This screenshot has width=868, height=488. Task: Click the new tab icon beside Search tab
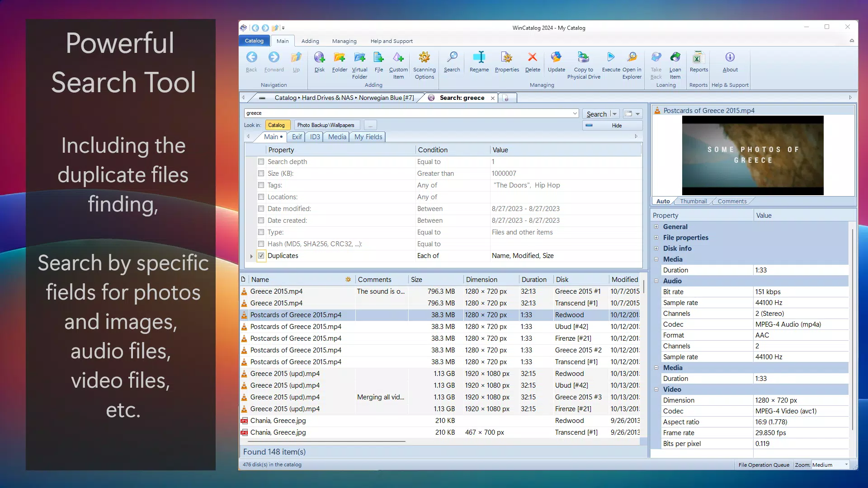(506, 98)
